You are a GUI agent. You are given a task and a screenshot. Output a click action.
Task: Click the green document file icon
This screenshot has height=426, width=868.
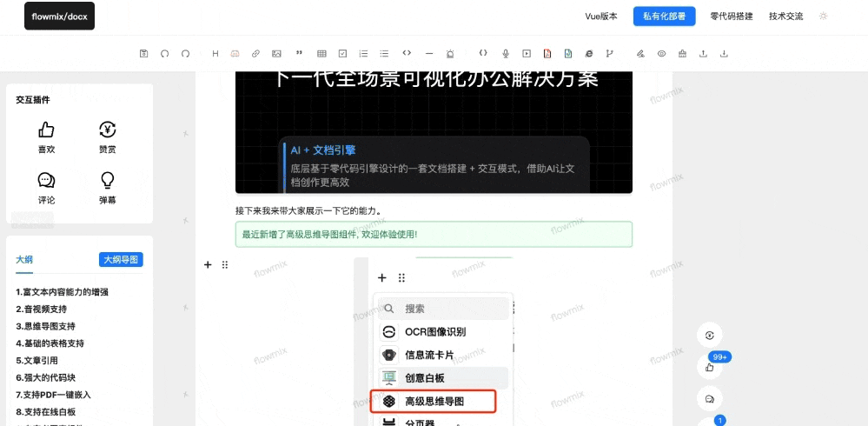568,54
